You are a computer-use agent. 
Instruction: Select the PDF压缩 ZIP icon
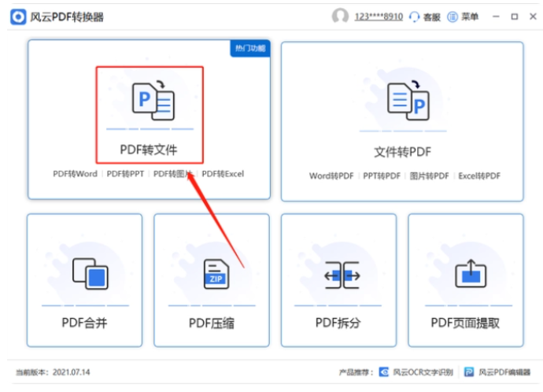pos(216,274)
